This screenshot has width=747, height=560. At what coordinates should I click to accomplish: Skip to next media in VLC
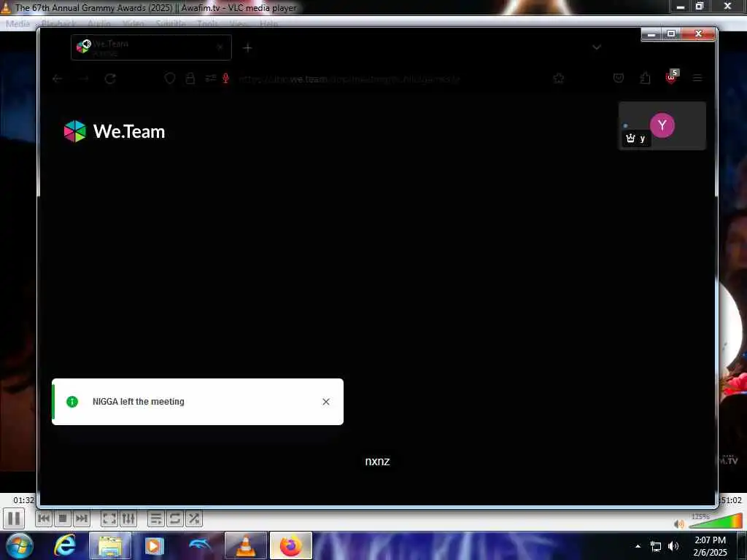pyautogui.click(x=82, y=518)
